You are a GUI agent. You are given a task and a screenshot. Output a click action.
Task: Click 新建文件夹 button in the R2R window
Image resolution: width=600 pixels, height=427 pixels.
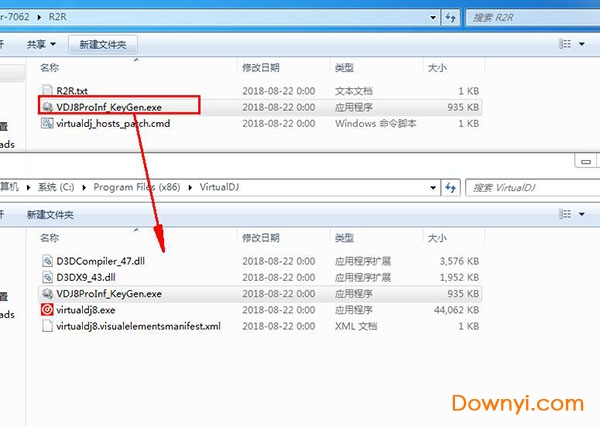[103, 44]
